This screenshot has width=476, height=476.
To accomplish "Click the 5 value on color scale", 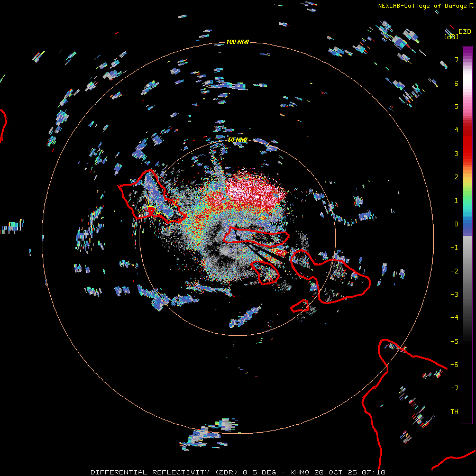I will pyautogui.click(x=456, y=106).
